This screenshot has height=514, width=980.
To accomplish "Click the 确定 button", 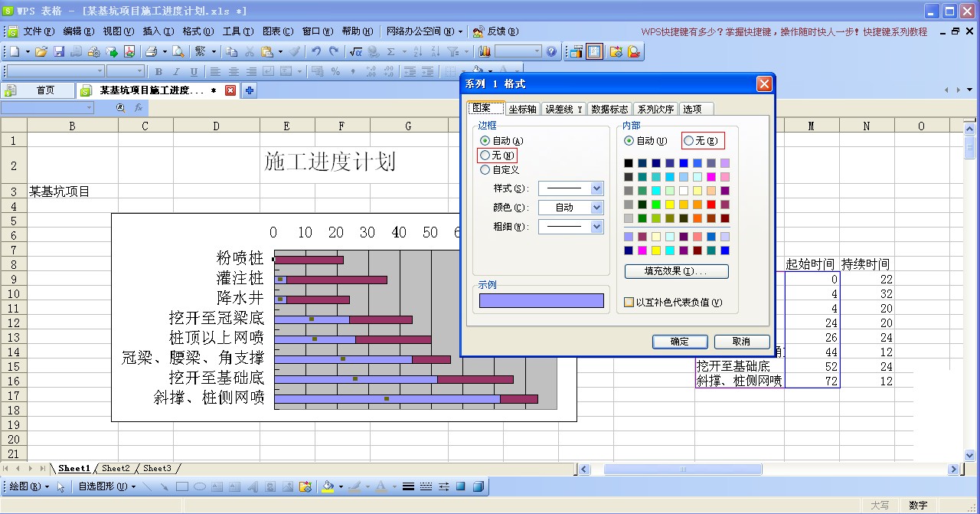I will pos(679,342).
